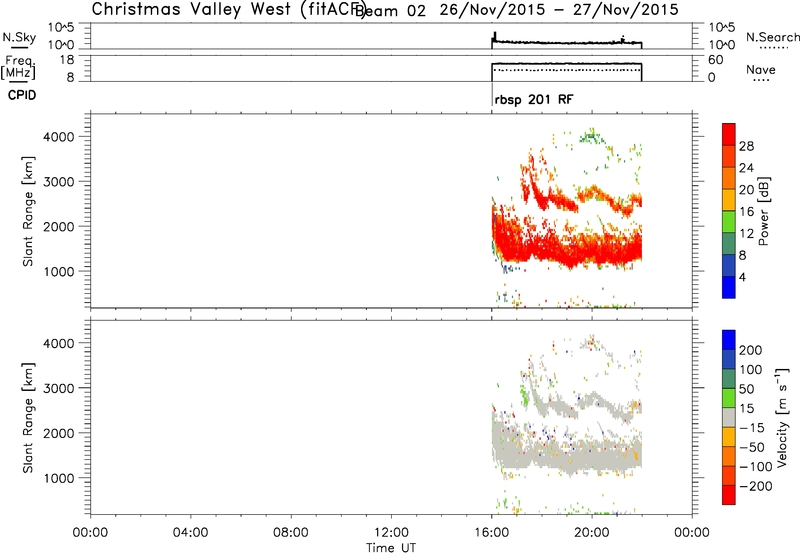
Task: Click the gray -15 to 15 Velocity colorbar segment
Action: tap(729, 417)
